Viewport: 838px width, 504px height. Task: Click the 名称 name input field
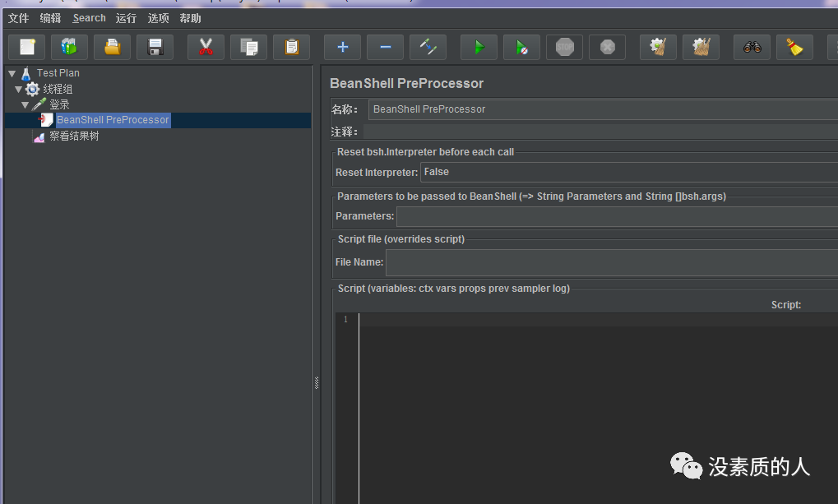point(603,109)
